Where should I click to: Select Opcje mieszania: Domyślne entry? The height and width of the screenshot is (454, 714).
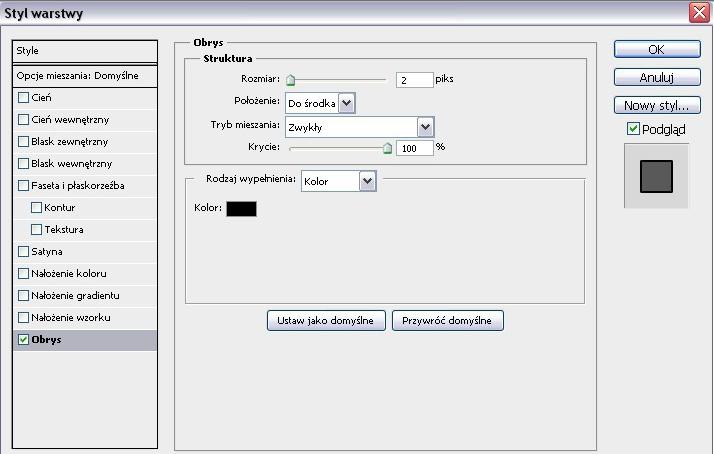(x=85, y=76)
